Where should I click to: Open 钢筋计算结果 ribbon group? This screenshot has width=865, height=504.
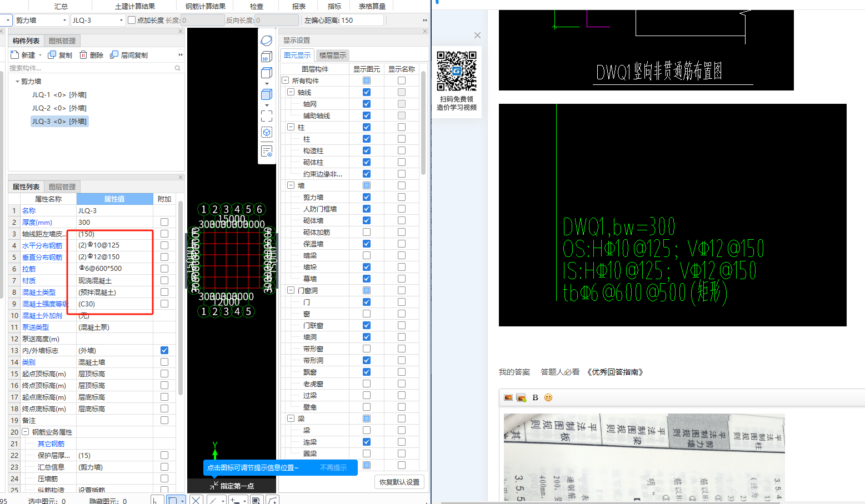[x=206, y=6]
